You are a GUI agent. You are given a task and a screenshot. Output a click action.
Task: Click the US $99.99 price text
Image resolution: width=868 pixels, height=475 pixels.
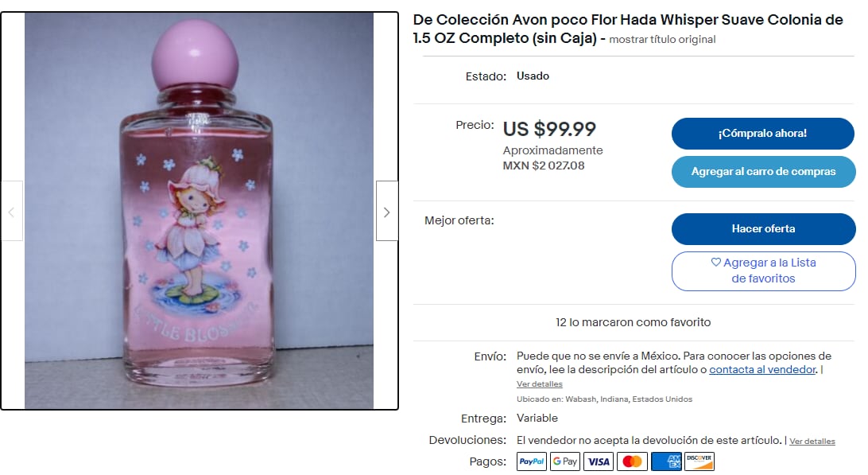coord(549,129)
